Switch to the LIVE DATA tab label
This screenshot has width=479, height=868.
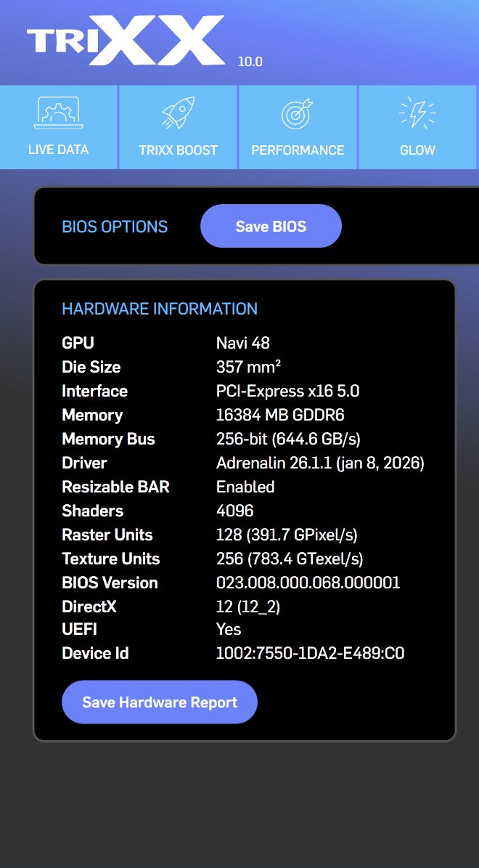pos(59,150)
